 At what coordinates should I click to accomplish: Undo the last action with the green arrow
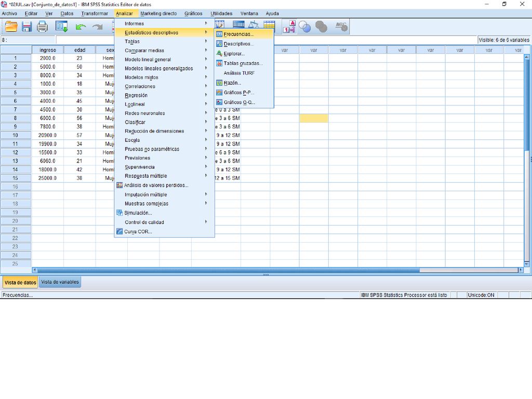click(x=81, y=26)
